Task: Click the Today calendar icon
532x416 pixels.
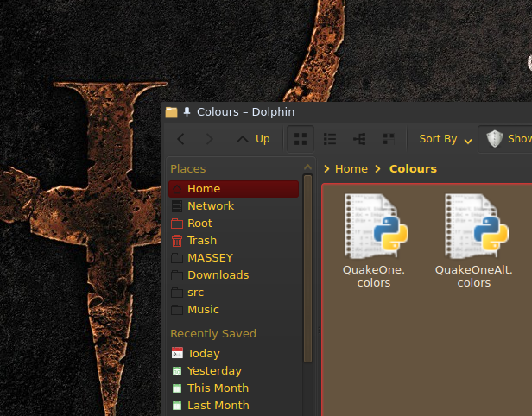Action: tap(177, 353)
